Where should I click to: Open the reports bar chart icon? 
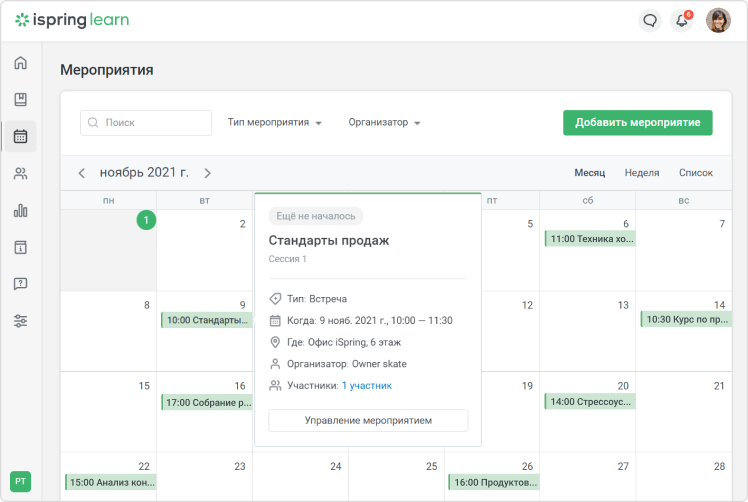[x=20, y=210]
